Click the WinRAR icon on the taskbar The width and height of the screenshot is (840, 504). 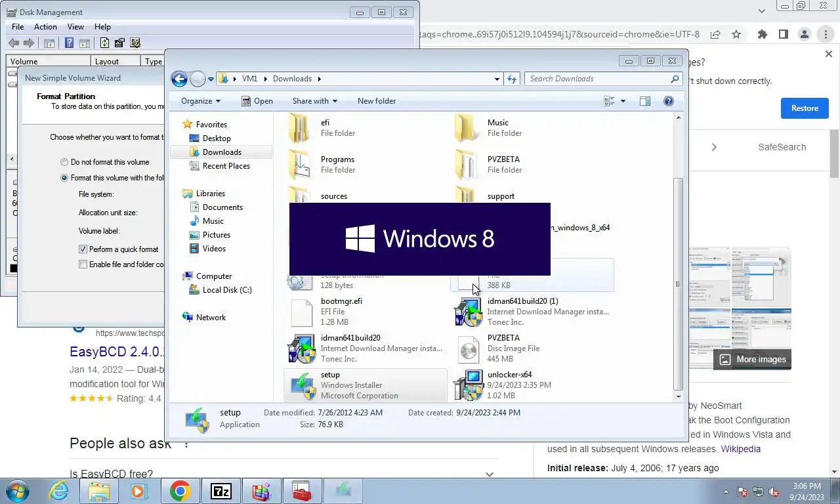click(262, 491)
